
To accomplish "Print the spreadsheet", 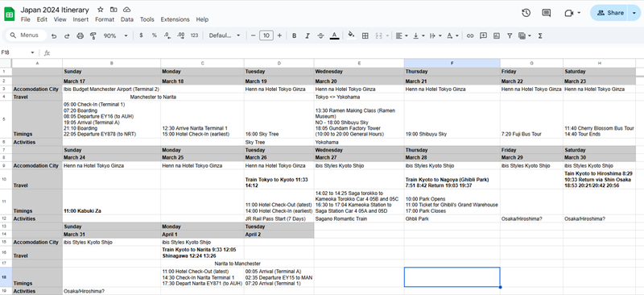I will tap(80, 35).
